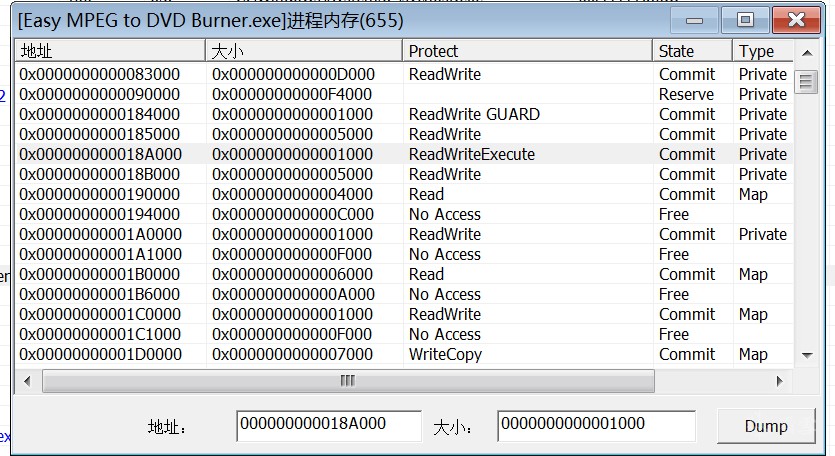This screenshot has height=456, width=835.
Task: Click the vertical scrollbar up arrow
Action: pyautogui.click(x=807, y=52)
